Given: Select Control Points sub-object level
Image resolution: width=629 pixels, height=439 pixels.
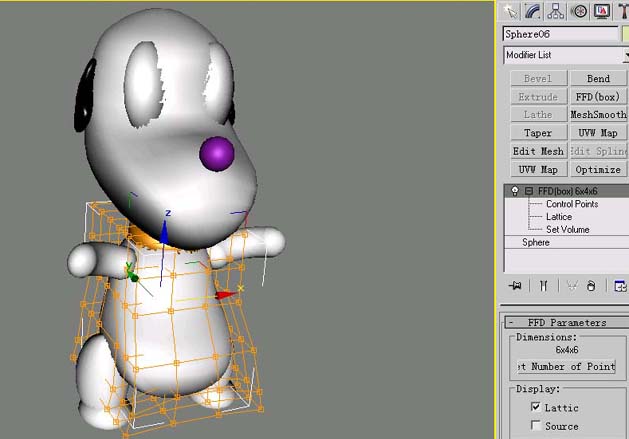Looking at the screenshot, I should click(x=572, y=204).
